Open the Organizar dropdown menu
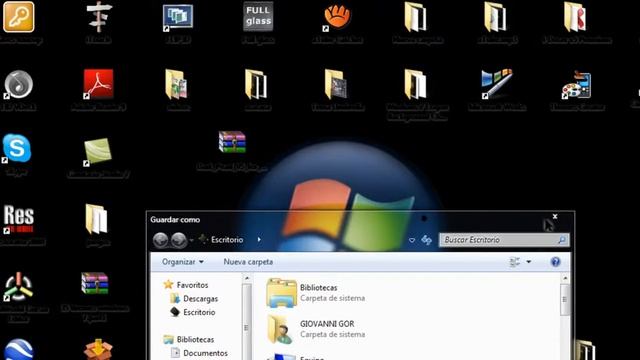Image resolution: width=640 pixels, height=360 pixels. click(x=182, y=262)
